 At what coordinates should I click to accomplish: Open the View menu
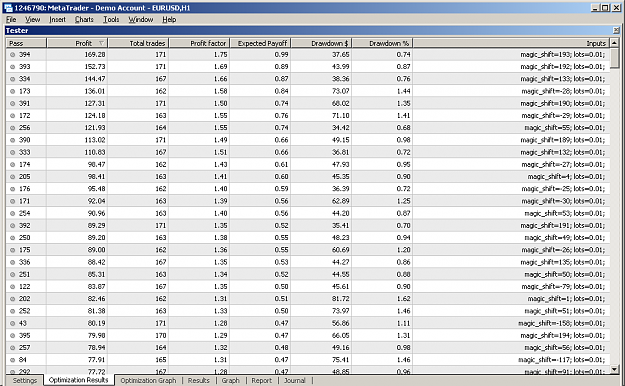pos(32,20)
